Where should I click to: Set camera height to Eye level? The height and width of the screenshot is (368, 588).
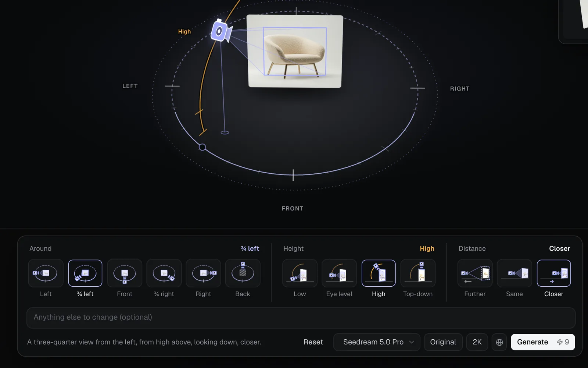339,273
